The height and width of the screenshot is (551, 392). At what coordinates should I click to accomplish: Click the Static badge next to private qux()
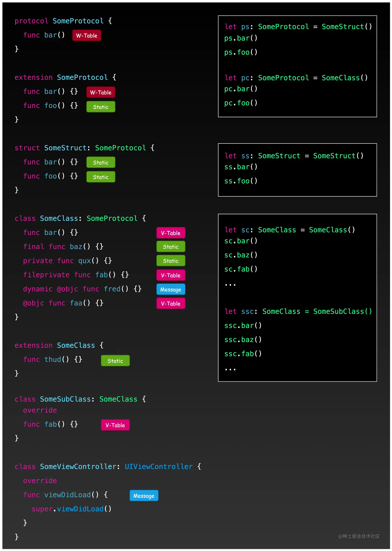(x=171, y=261)
